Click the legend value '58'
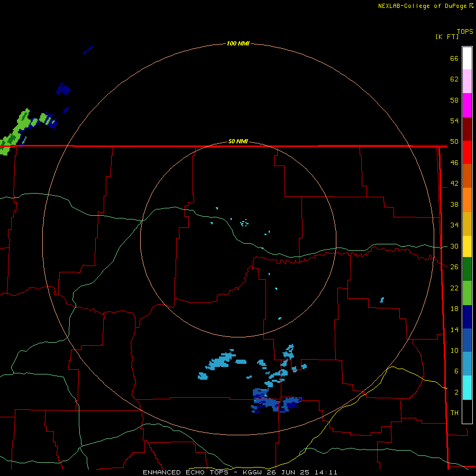Image resolution: width=476 pixels, height=476 pixels. [x=454, y=100]
